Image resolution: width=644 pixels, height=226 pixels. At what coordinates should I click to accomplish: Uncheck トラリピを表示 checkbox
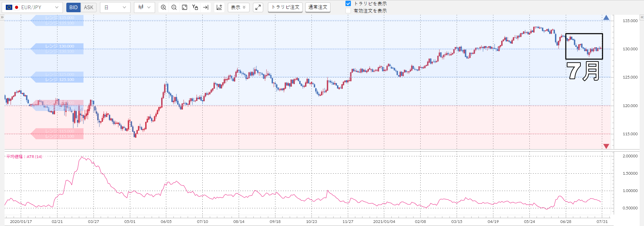tap(348, 3)
